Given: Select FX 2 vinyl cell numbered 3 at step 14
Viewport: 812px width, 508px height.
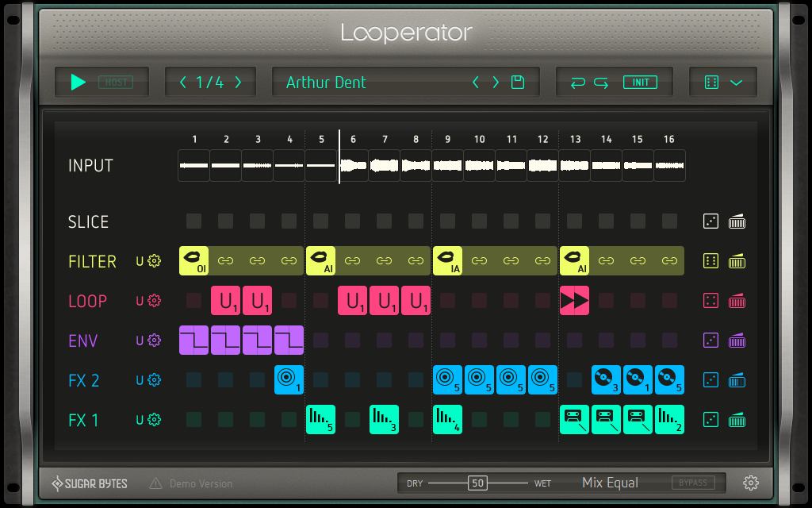Looking at the screenshot, I should point(606,380).
